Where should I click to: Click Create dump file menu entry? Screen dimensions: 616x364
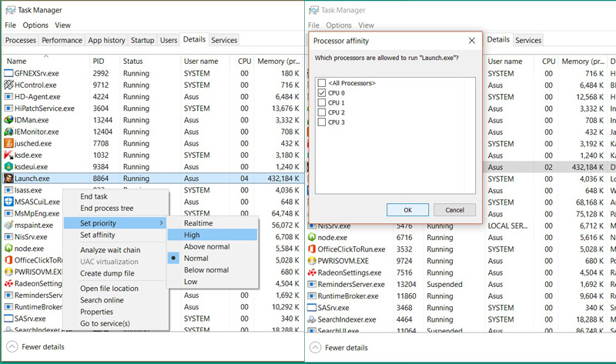coord(107,273)
